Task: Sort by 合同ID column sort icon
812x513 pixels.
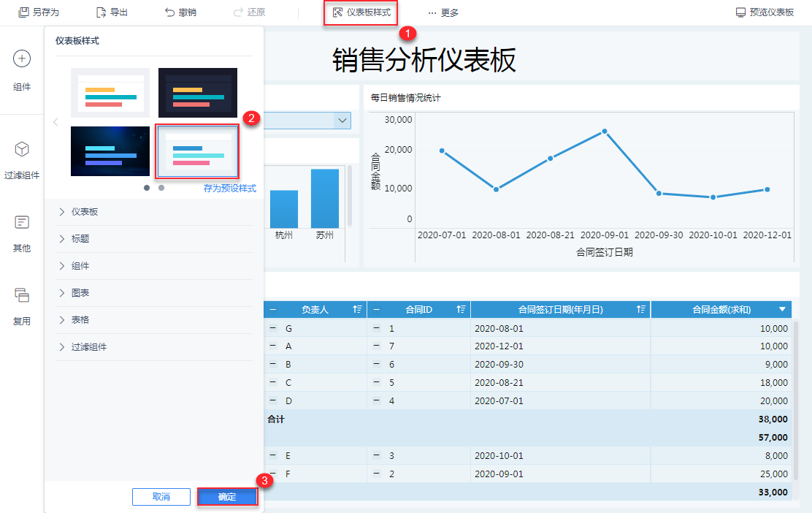Action: pyautogui.click(x=461, y=309)
